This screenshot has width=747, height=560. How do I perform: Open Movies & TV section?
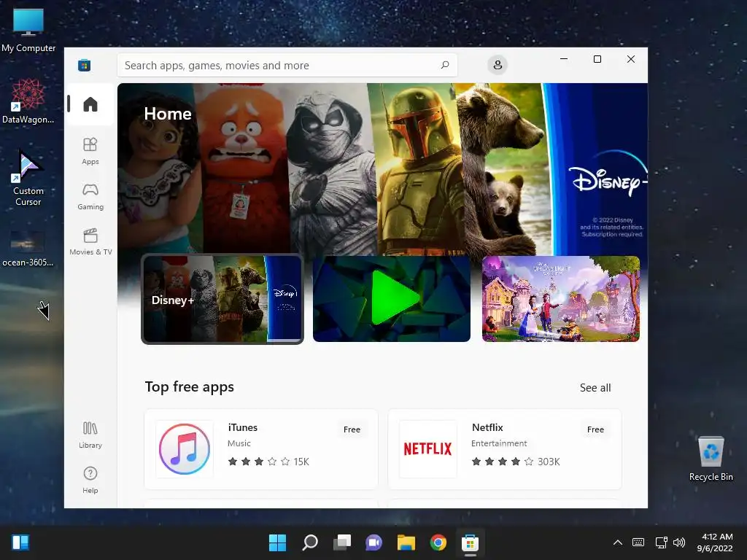pyautogui.click(x=90, y=241)
